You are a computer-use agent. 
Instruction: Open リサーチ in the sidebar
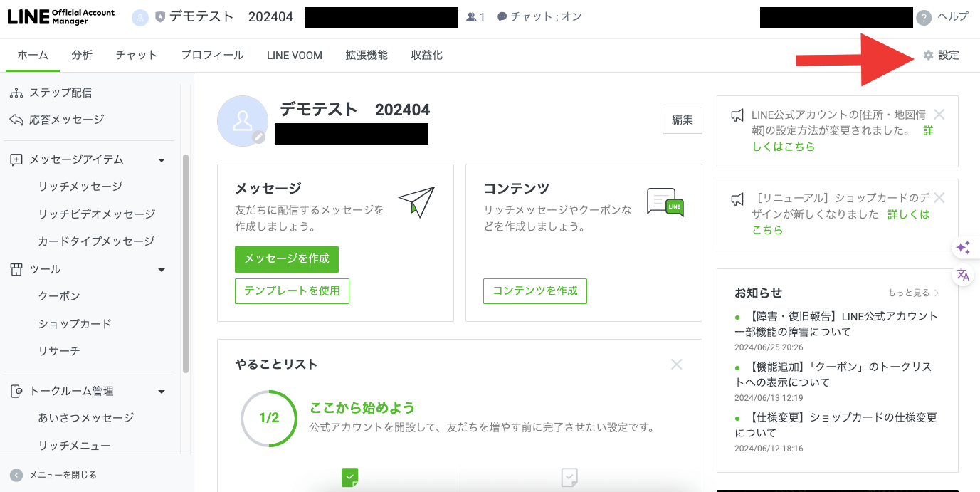point(59,351)
